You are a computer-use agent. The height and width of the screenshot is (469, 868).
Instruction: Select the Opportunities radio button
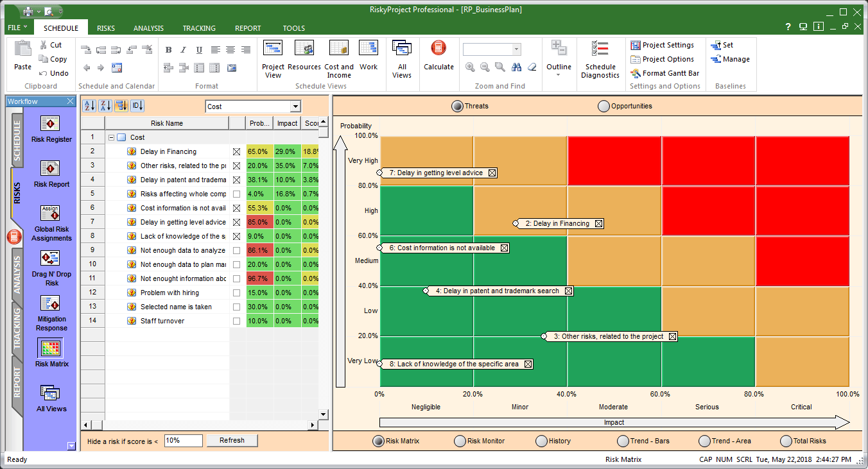coord(603,107)
